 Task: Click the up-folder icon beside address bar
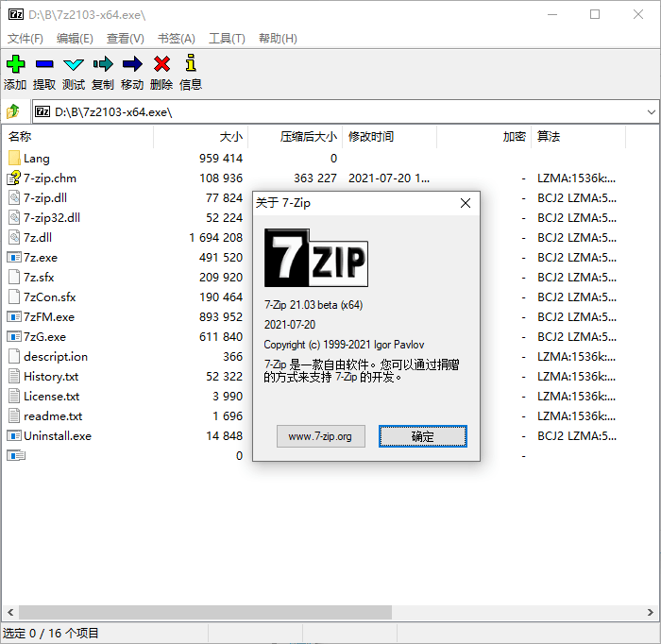13,111
